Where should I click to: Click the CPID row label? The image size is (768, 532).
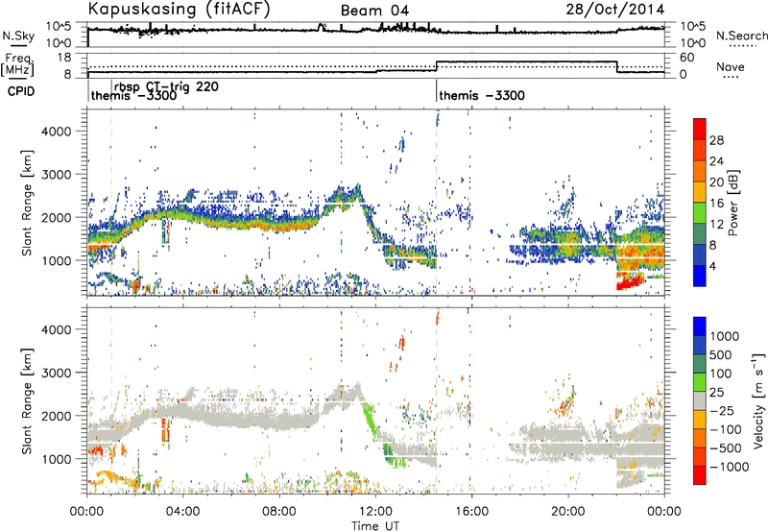point(21,91)
